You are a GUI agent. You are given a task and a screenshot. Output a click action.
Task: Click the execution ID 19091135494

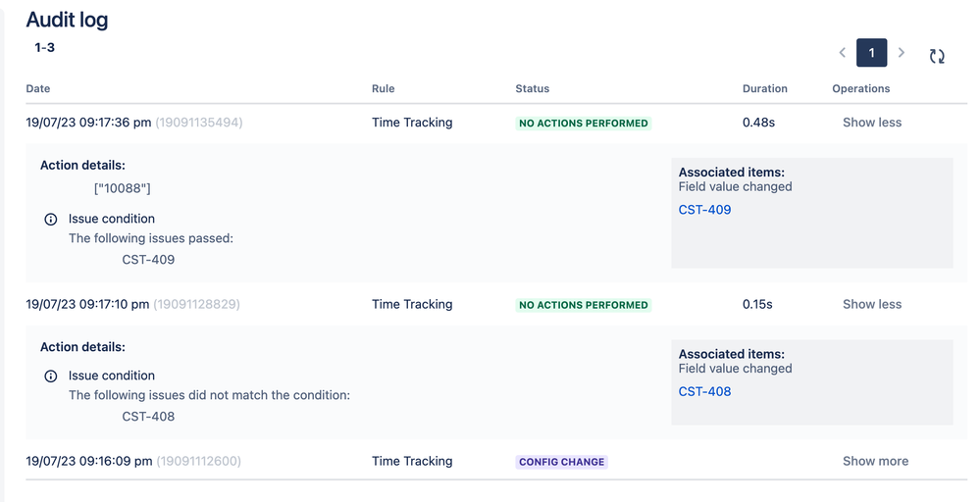pyautogui.click(x=199, y=123)
